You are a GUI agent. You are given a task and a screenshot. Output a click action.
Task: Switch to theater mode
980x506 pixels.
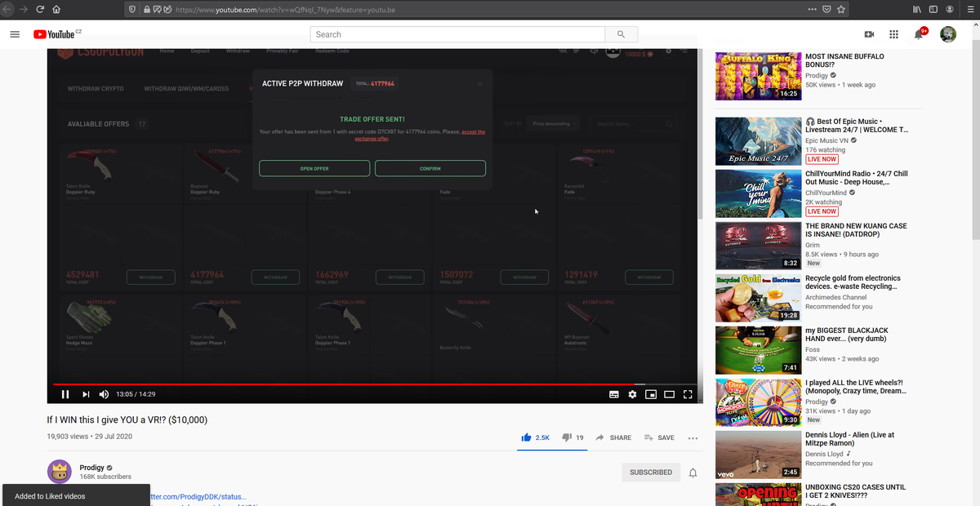pos(669,394)
